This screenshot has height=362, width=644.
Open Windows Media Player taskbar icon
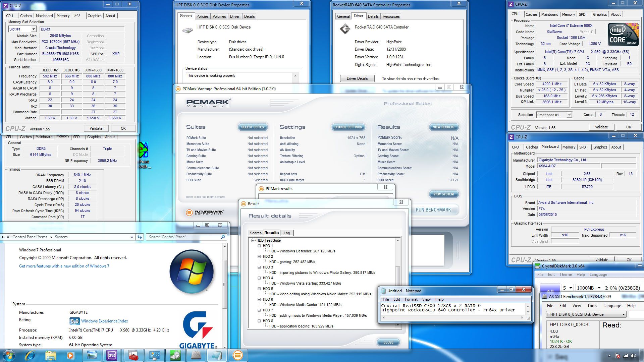pos(70,355)
